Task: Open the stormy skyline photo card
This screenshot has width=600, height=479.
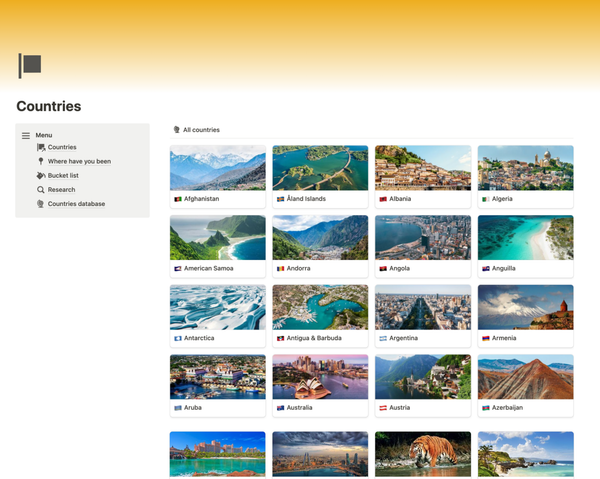Action: pyautogui.click(x=320, y=454)
